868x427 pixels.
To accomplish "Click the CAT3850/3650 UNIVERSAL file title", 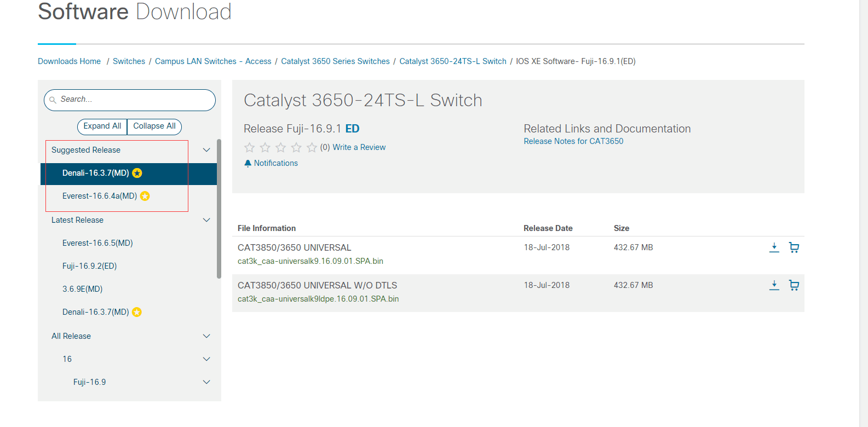I will tap(295, 247).
